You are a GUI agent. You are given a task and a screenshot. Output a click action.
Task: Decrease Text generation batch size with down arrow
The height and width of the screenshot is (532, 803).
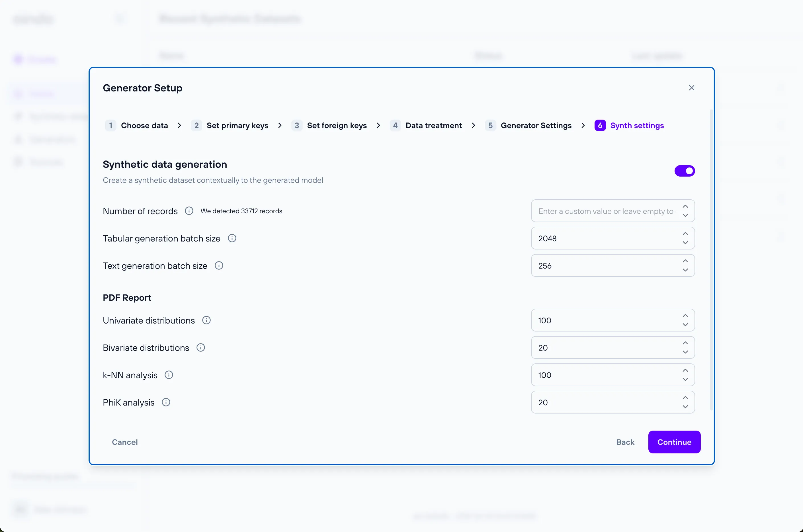(685, 270)
